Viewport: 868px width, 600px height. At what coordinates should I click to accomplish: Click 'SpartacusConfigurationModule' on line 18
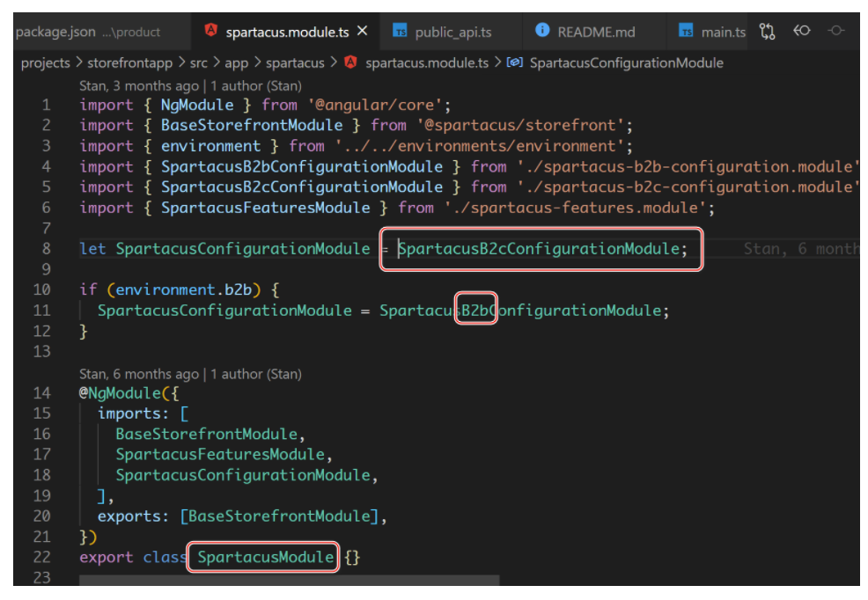point(242,476)
